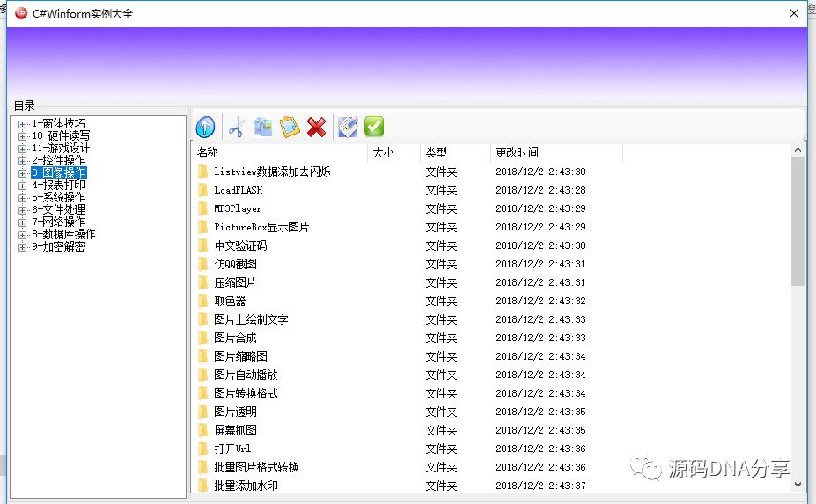Select 11-游戏设计 in directory tree
Image resolution: width=816 pixels, height=504 pixels.
(x=61, y=149)
